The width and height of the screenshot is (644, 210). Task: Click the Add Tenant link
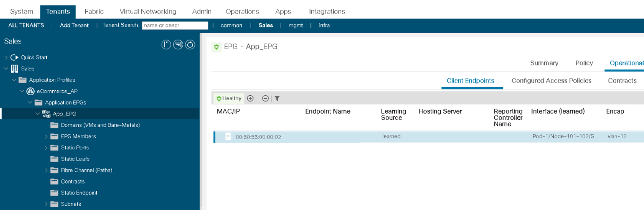pos(74,25)
